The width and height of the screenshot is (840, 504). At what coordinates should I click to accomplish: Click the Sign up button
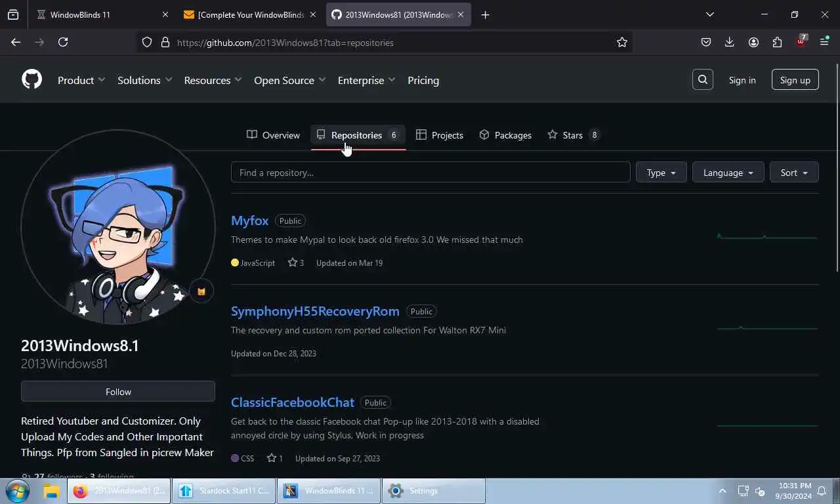(x=795, y=80)
